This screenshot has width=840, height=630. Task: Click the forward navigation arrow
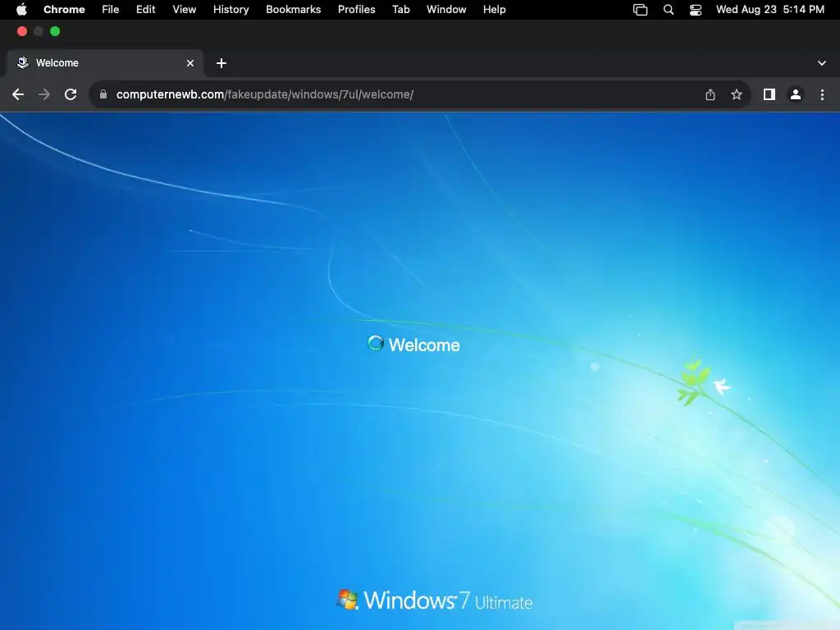tap(44, 95)
